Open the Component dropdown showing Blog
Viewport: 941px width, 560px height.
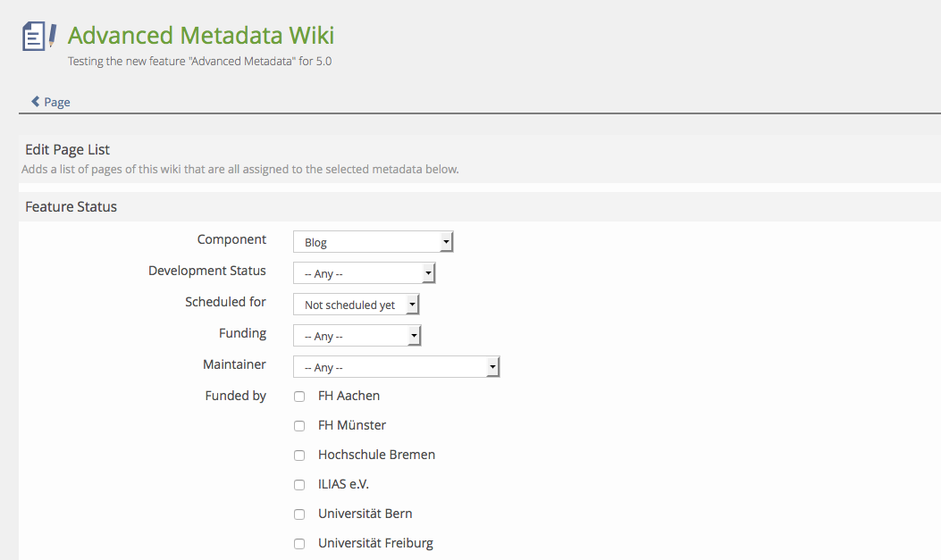pyautogui.click(x=374, y=242)
